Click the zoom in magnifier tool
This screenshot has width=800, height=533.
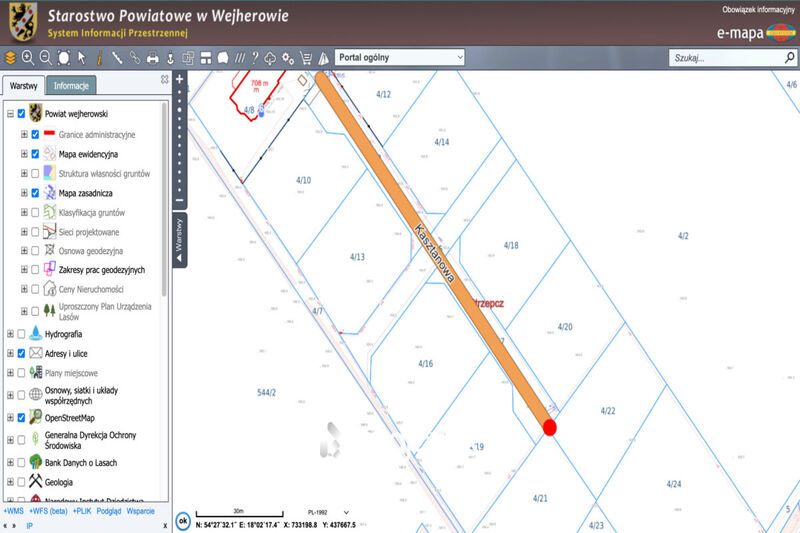[28, 58]
